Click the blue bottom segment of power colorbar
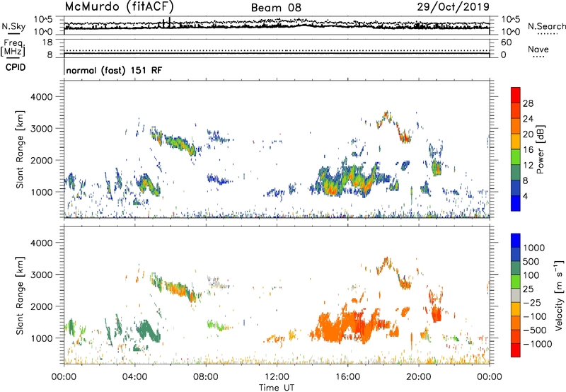 click(516, 204)
